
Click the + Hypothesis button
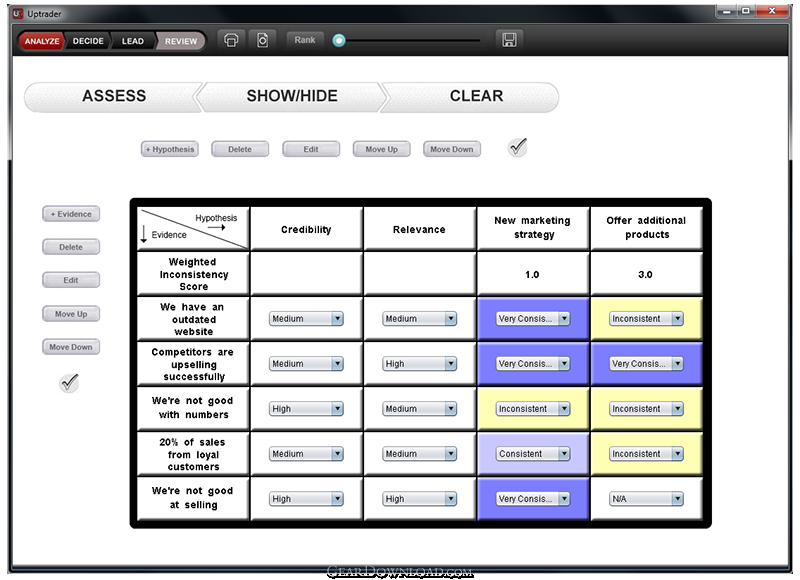[x=170, y=149]
